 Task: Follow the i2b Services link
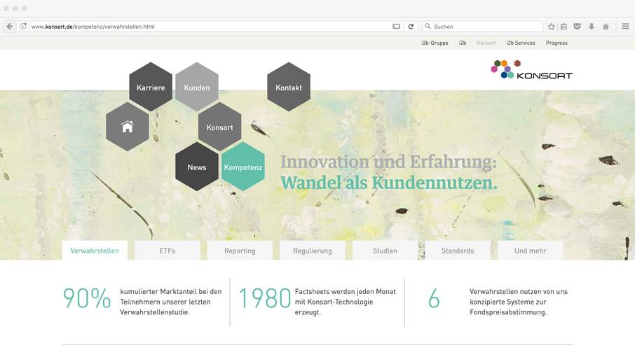pyautogui.click(x=520, y=43)
